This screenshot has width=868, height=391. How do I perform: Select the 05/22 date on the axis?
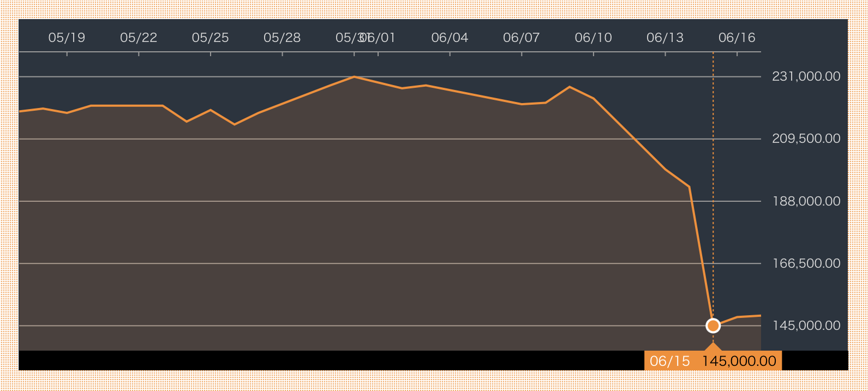tap(139, 38)
